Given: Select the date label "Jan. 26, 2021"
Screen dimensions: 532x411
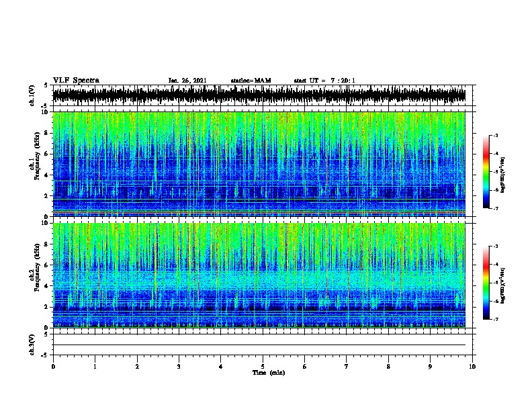Looking at the screenshot, I should pyautogui.click(x=187, y=81).
